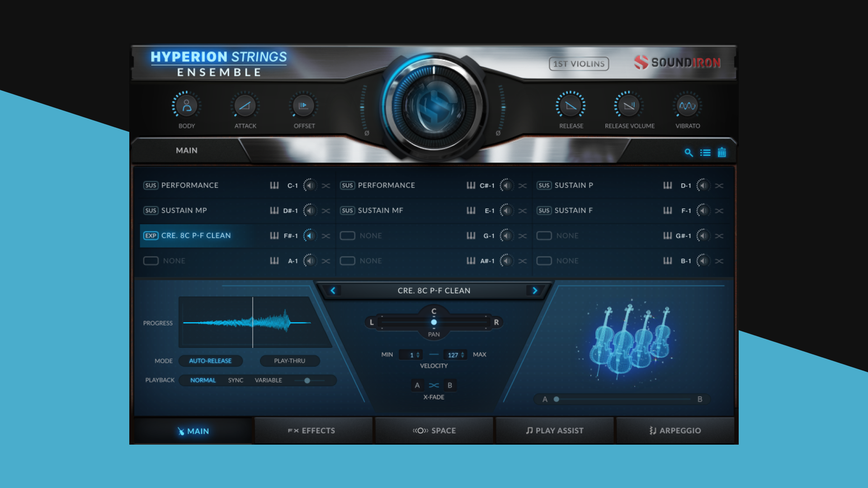
Task: Click the keyswitch piano icon for A-1
Action: [274, 261]
